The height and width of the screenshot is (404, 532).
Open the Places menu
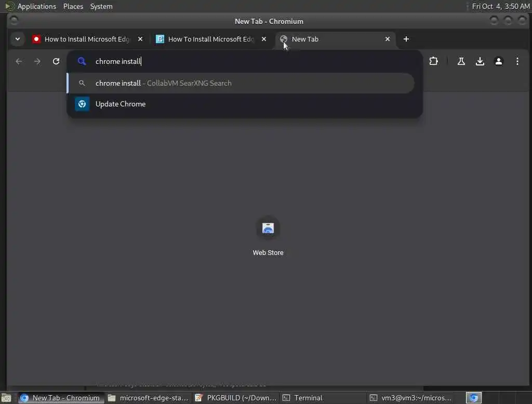(x=73, y=6)
